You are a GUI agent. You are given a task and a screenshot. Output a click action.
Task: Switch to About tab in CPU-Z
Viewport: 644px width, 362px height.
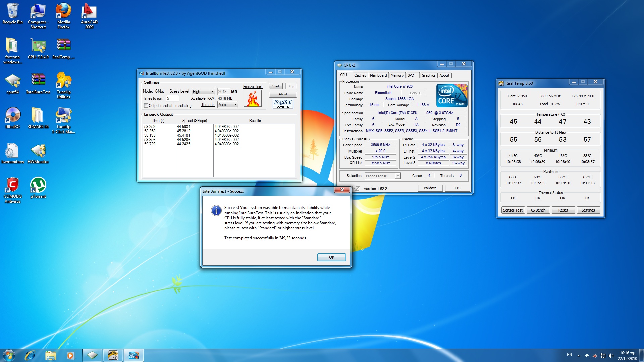click(444, 75)
